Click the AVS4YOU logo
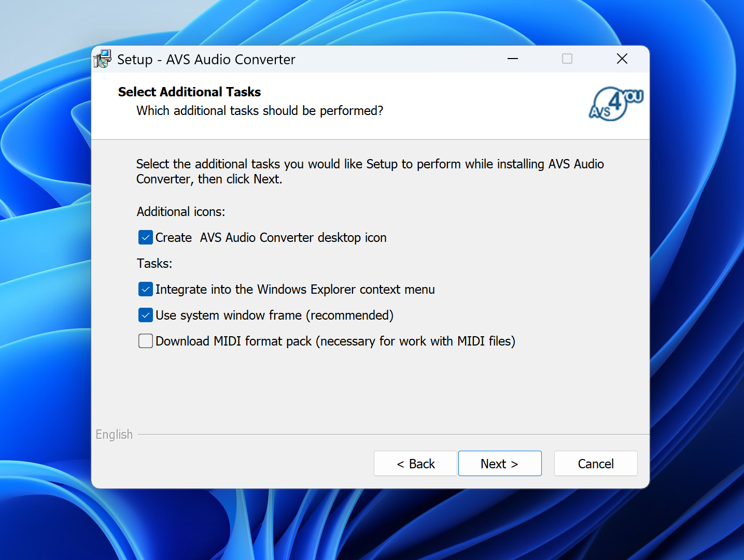The width and height of the screenshot is (744, 560). point(615,104)
